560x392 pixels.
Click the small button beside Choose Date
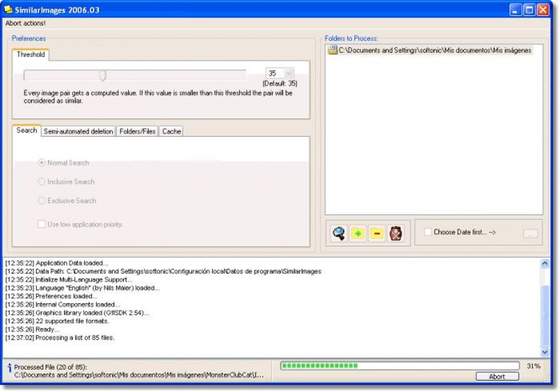[x=530, y=234]
